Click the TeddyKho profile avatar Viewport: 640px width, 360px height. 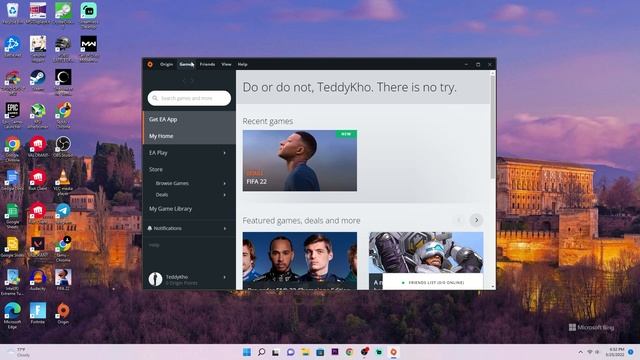[155, 279]
